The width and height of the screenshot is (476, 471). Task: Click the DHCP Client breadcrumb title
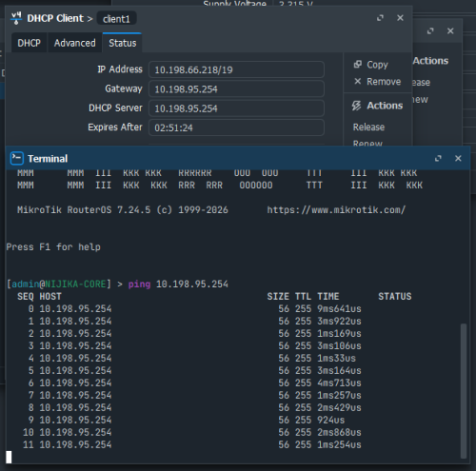[55, 18]
